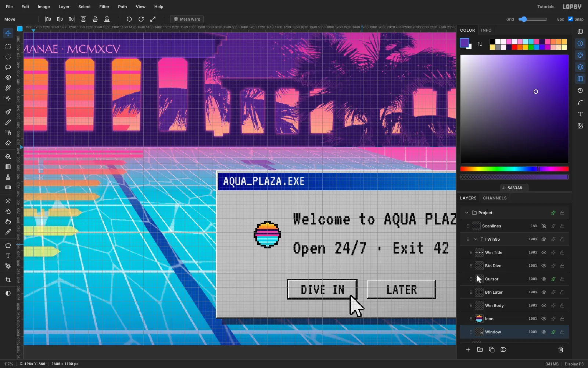
Task: Switch to the Channels tab
Action: [x=495, y=198]
